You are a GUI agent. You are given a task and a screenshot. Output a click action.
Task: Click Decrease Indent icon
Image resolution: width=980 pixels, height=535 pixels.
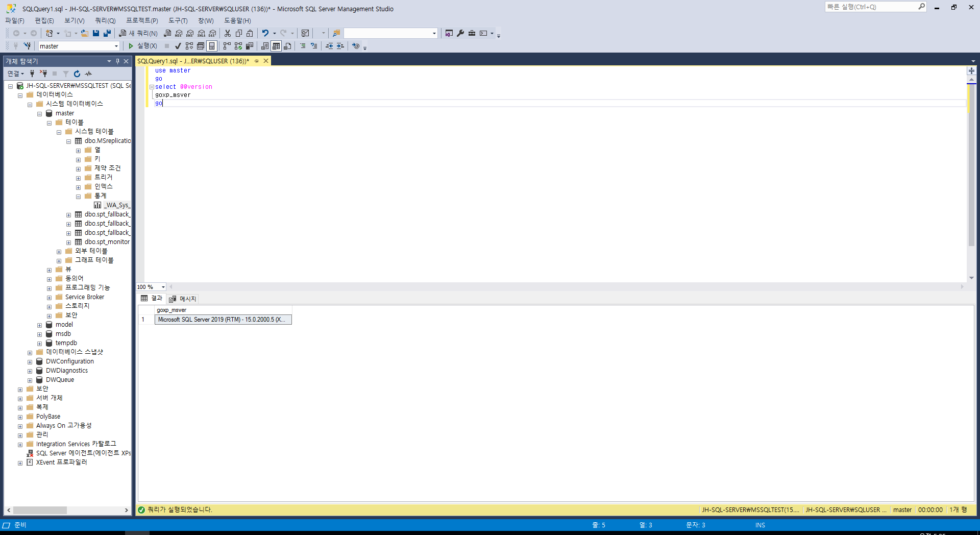329,46
